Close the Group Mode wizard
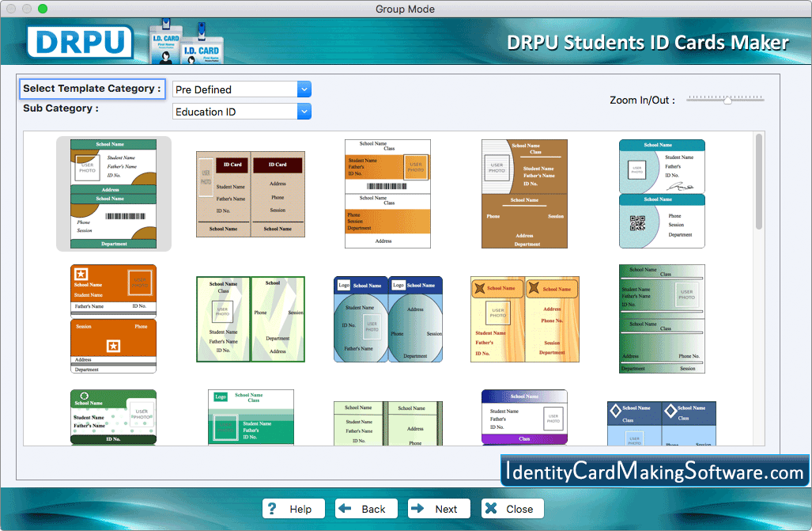The image size is (812, 531). pos(512,509)
